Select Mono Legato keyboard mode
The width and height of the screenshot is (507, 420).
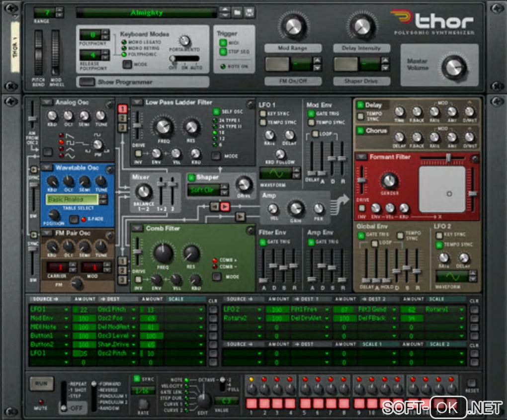[124, 42]
